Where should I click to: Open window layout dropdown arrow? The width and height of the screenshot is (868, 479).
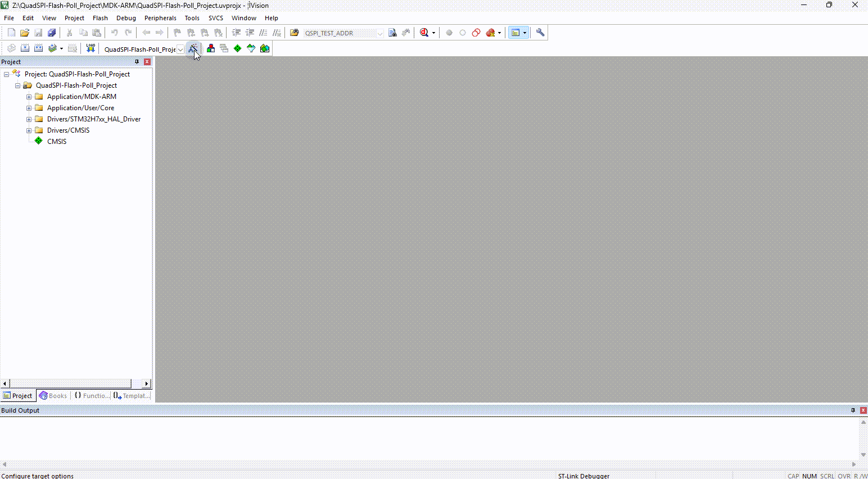click(x=525, y=33)
